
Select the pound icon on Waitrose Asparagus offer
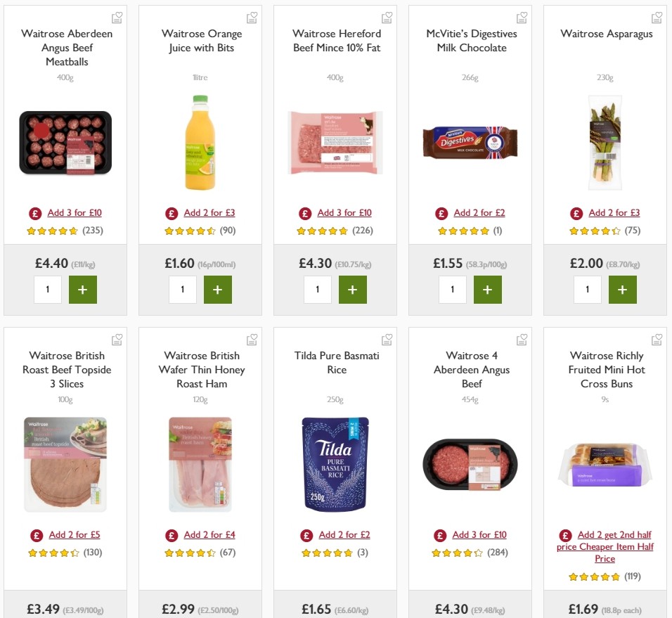point(576,212)
